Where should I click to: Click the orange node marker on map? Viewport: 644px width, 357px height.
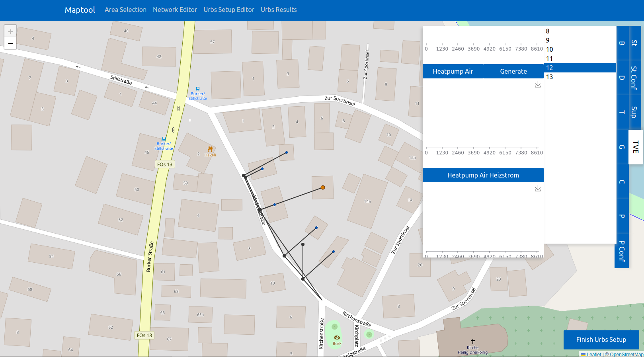coord(323,187)
